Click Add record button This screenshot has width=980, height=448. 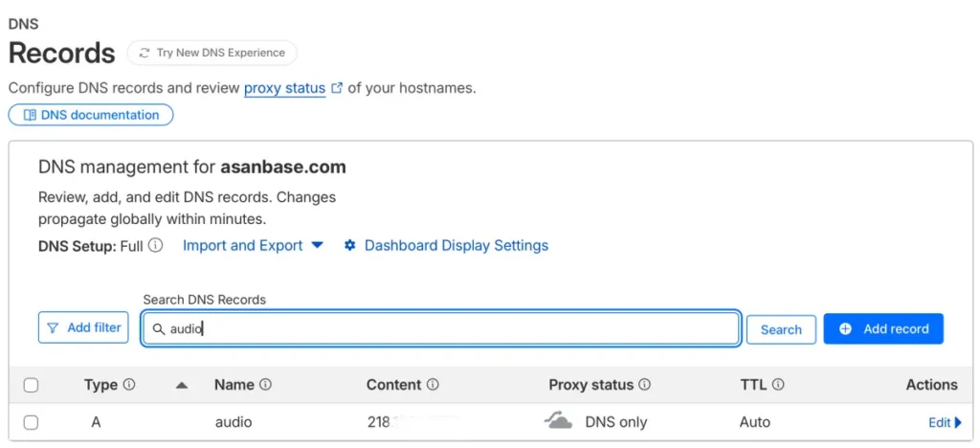(883, 328)
